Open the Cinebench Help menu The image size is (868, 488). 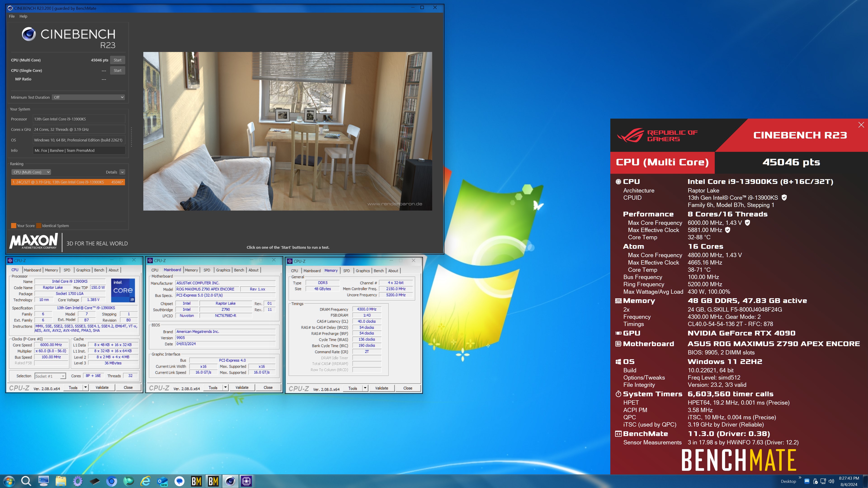click(x=23, y=16)
